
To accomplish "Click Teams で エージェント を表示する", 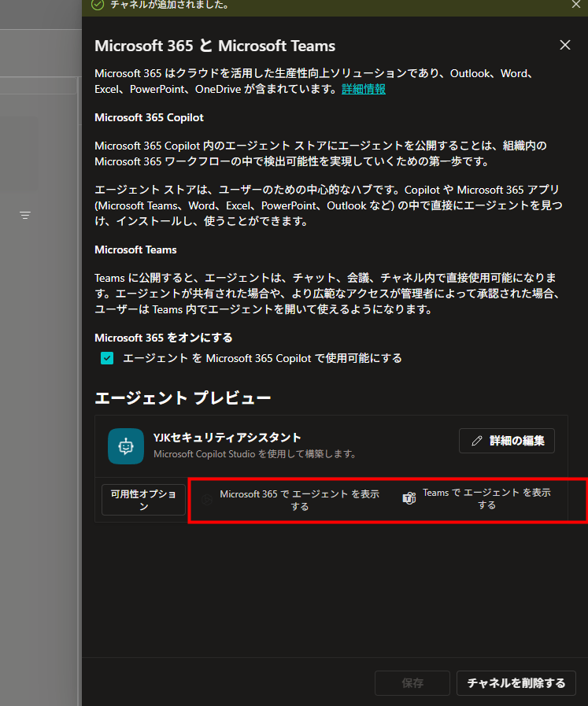I will (478, 498).
